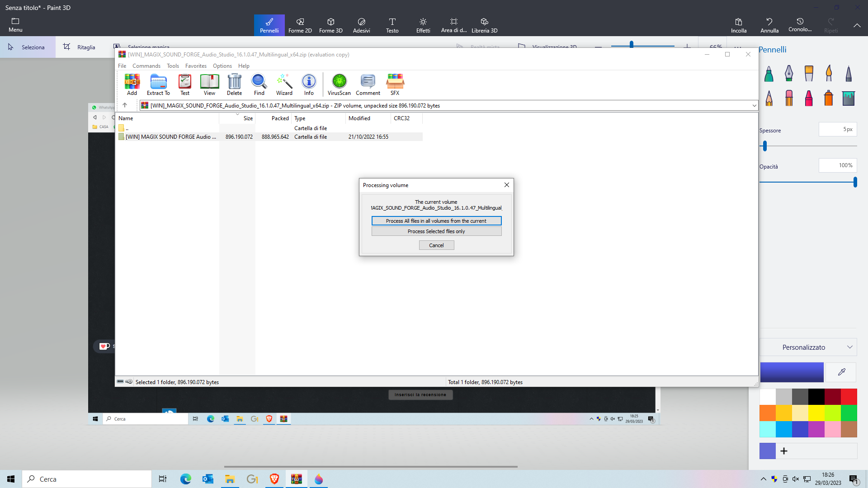Open the Personalizzato material dropdown
This screenshot has height=488, width=868.
(x=808, y=347)
